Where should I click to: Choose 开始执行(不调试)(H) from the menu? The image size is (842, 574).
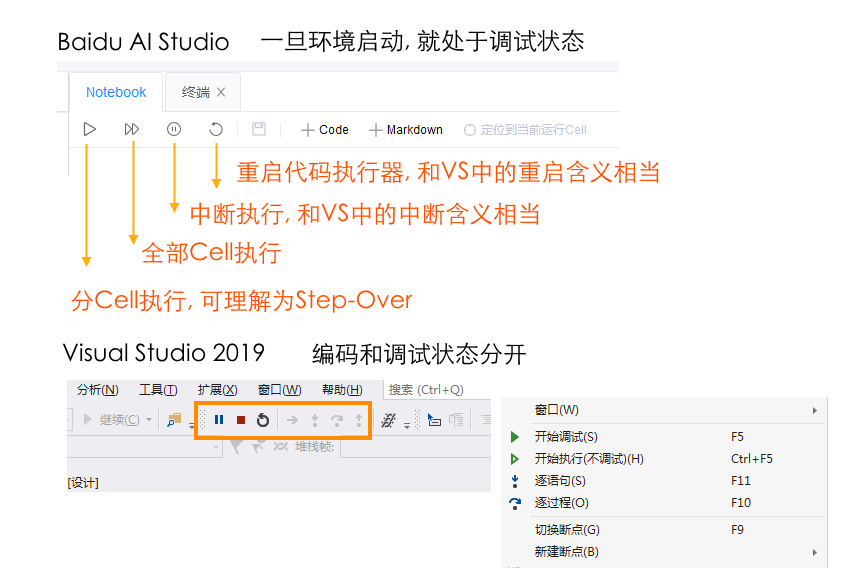click(665, 459)
